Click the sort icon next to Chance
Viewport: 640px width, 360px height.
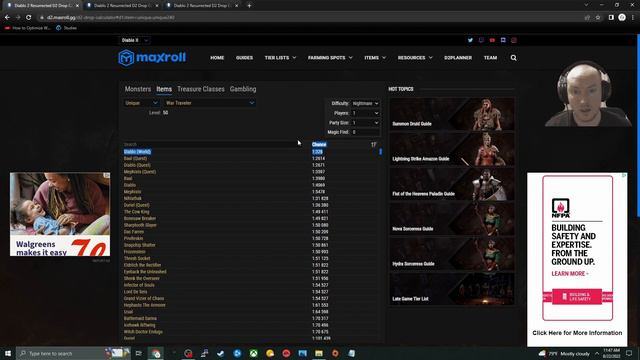point(373,144)
